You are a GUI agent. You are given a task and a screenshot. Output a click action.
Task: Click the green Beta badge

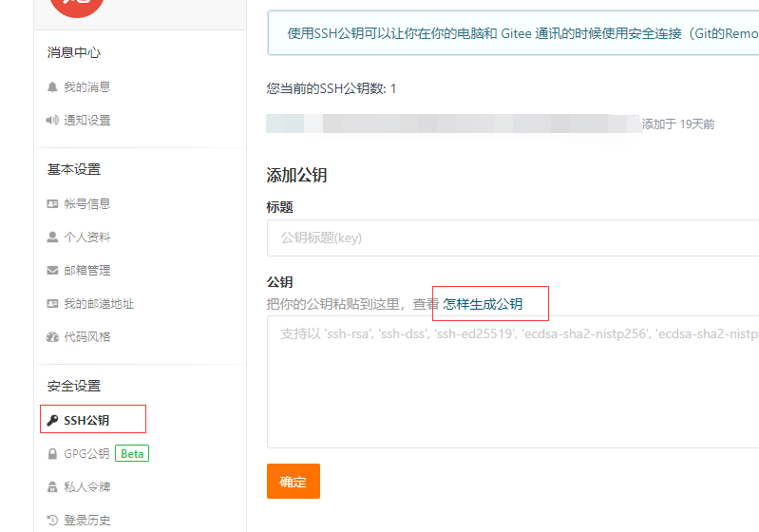132,453
